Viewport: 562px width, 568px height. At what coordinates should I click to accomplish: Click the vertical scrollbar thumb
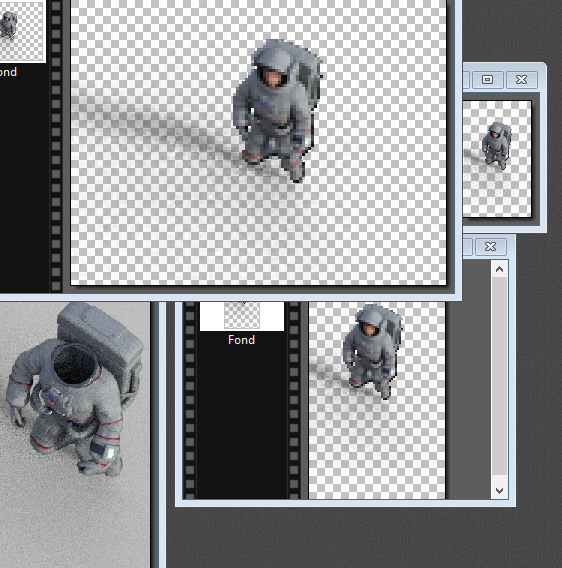[499, 376]
